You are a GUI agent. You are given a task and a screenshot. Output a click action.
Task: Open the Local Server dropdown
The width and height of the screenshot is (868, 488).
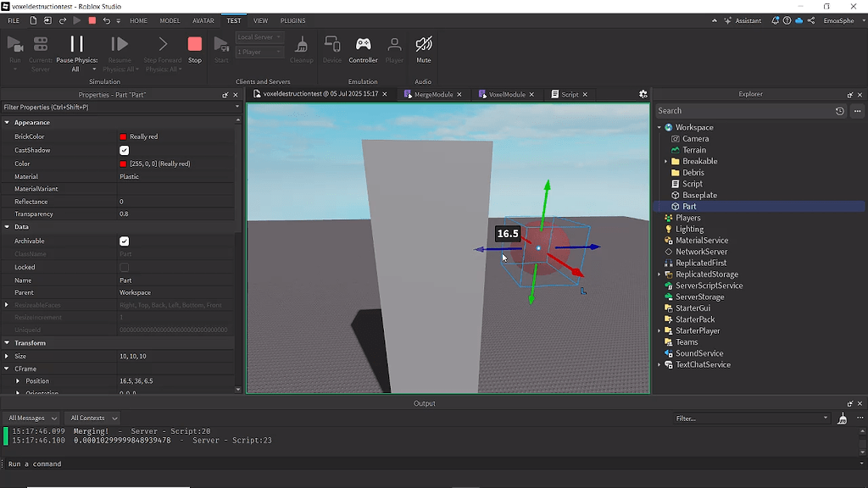point(259,36)
